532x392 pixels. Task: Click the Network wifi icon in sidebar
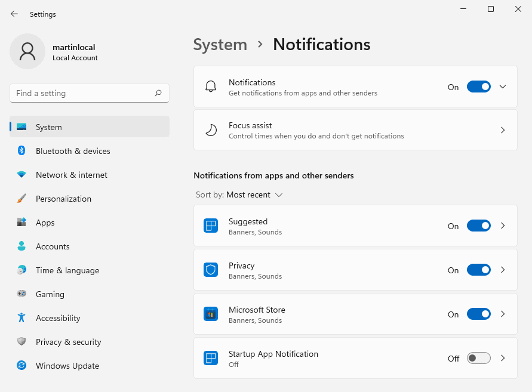tap(21, 175)
